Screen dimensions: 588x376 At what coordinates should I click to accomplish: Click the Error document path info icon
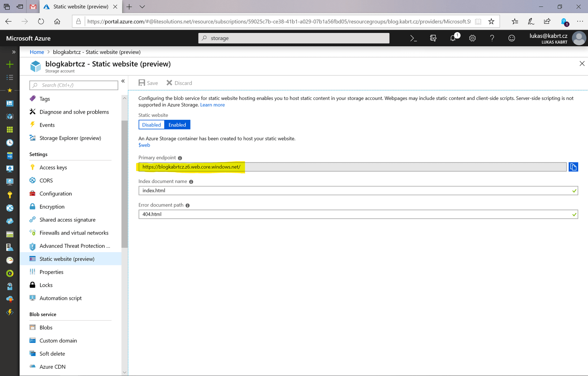point(187,205)
